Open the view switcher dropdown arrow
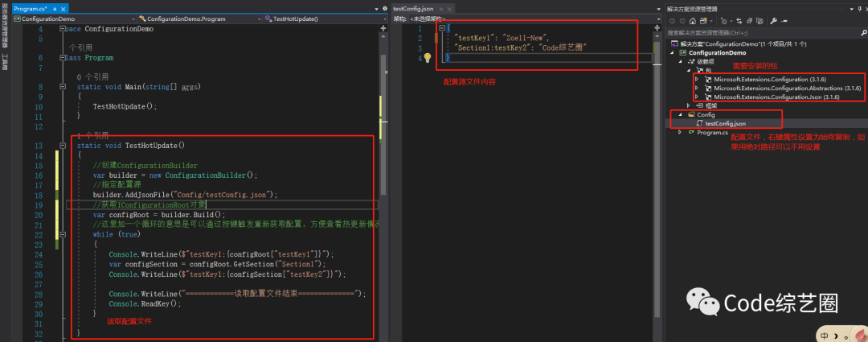This screenshot has width=868, height=342. coord(711,20)
